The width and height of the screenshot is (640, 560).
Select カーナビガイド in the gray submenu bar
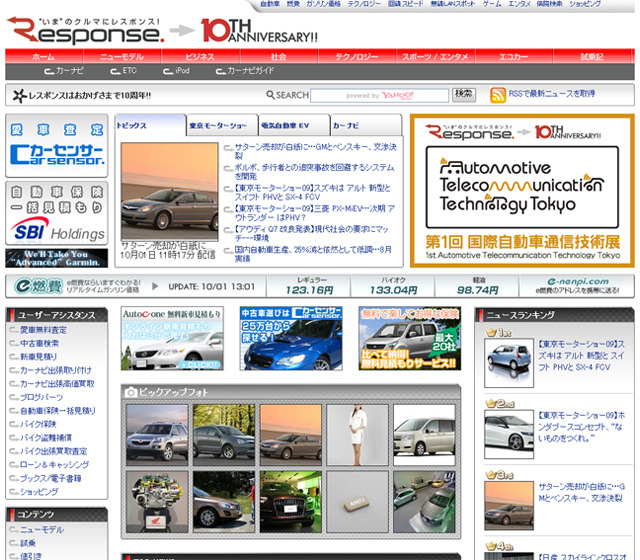(x=245, y=71)
